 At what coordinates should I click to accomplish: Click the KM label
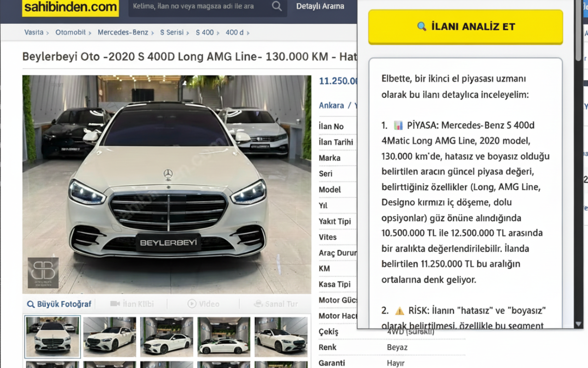324,268
